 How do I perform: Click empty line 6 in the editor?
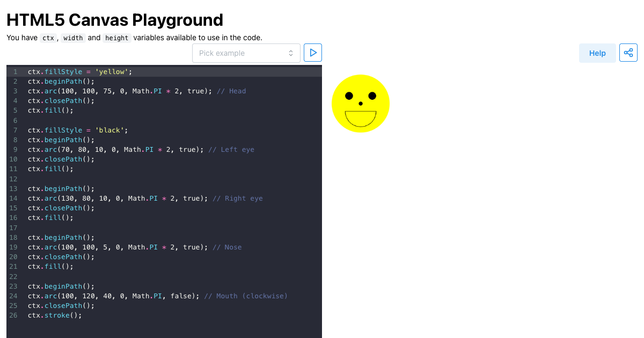click(x=174, y=120)
